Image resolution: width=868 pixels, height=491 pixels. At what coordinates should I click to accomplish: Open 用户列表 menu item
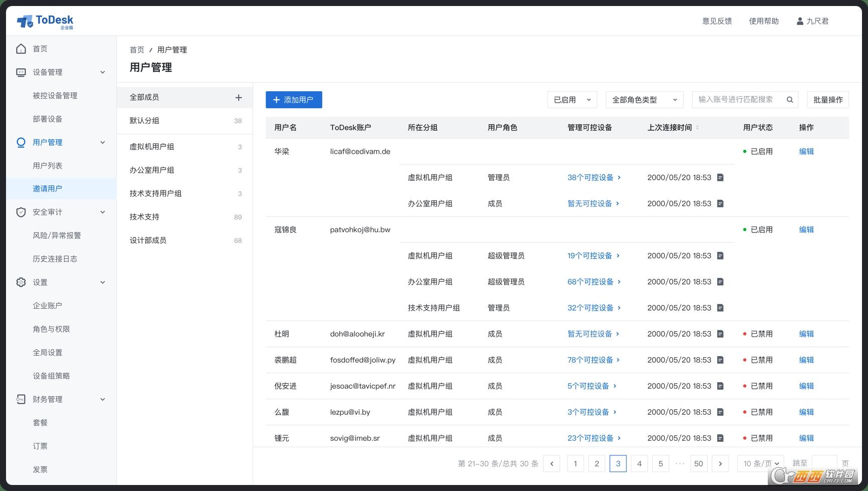point(48,165)
